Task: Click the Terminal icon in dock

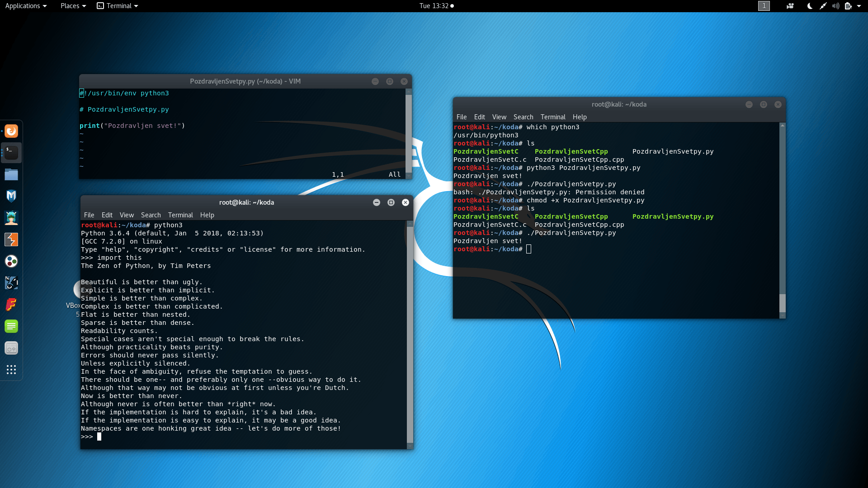Action: point(11,153)
